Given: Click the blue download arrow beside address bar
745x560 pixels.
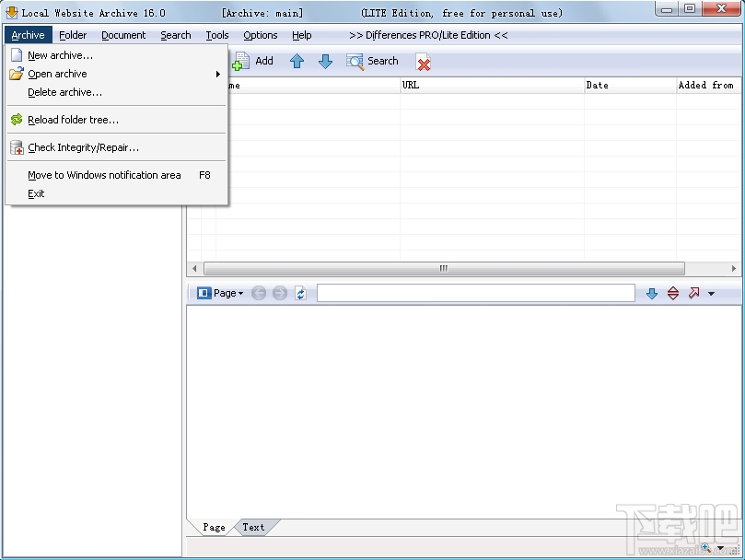Looking at the screenshot, I should 652,293.
